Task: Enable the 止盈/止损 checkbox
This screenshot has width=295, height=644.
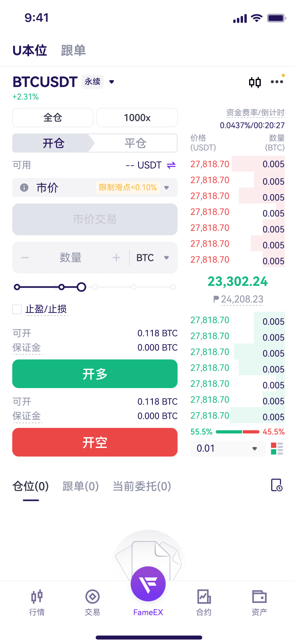Action: [x=17, y=309]
